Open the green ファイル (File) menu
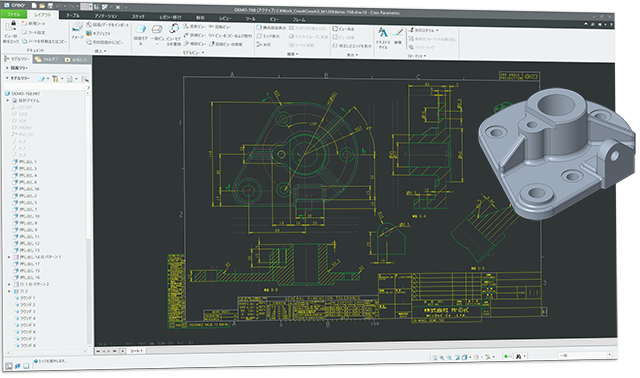Viewport: 640px width, 378px height. 13,14
